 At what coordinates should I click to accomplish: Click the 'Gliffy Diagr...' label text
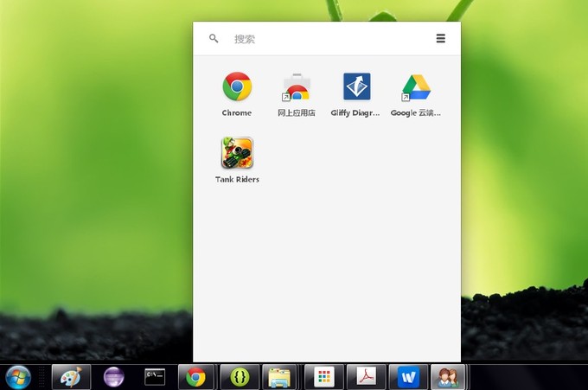pos(355,113)
